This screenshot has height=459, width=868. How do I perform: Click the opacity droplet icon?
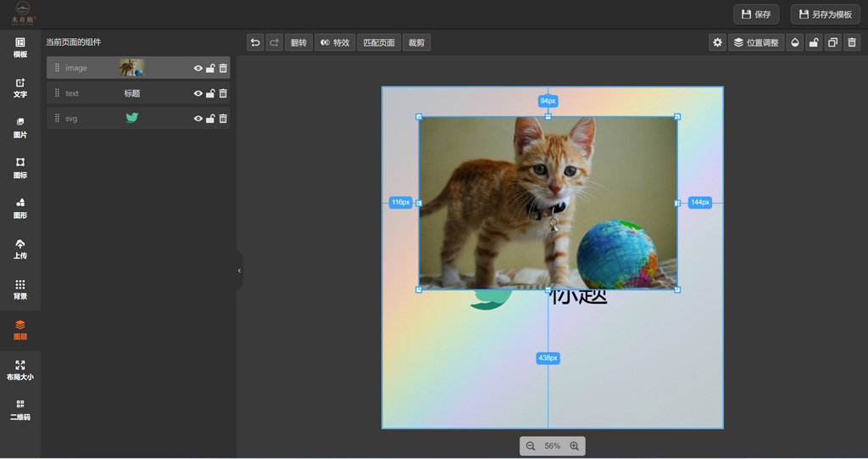click(795, 42)
